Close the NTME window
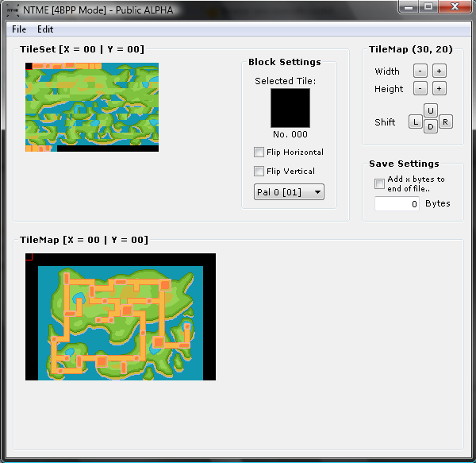 [455, 6]
